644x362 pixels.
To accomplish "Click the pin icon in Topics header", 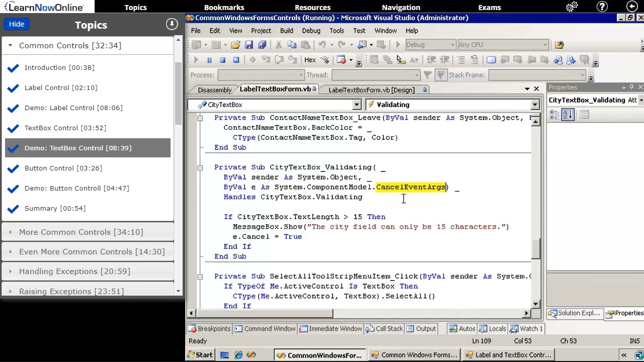I will [172, 24].
